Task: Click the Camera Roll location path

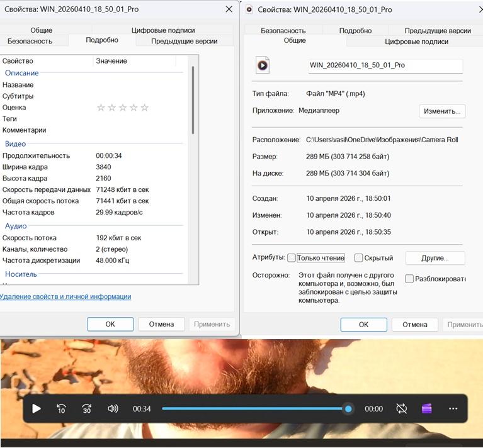Action: click(x=382, y=140)
